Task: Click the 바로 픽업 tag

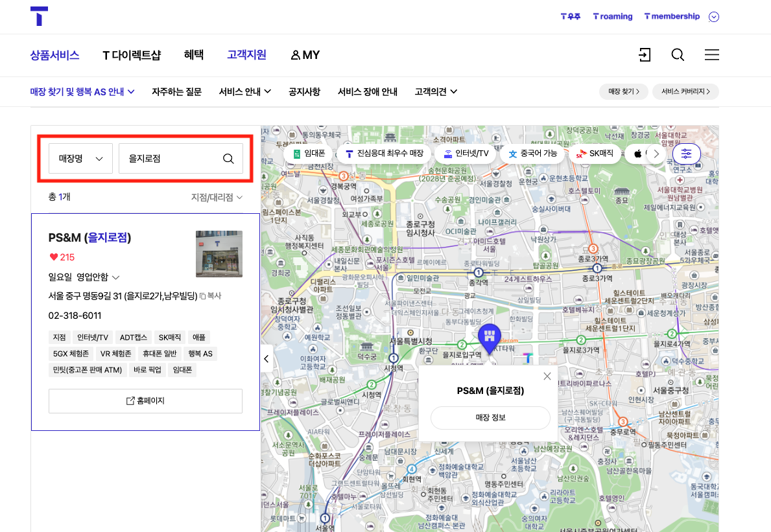Action: tap(147, 370)
